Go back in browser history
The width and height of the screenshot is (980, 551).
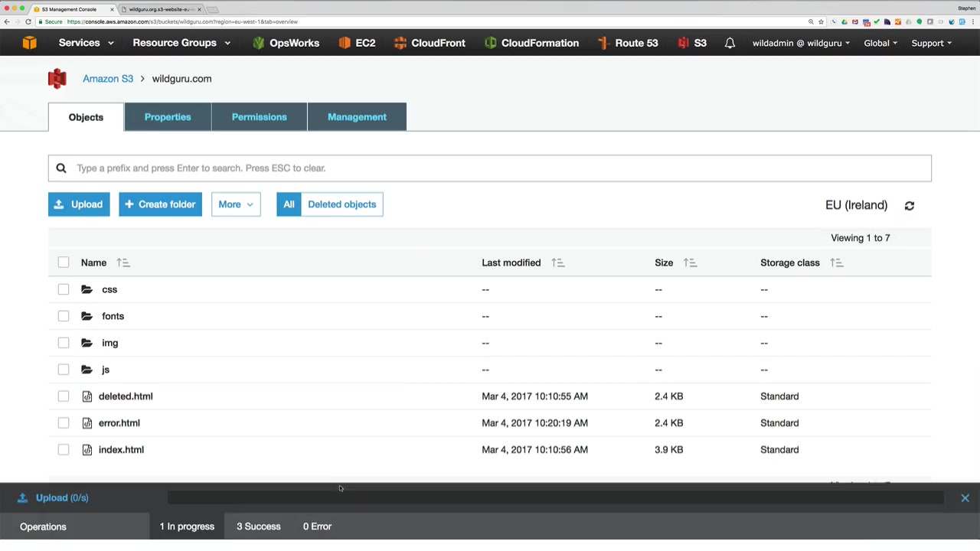tap(7, 21)
